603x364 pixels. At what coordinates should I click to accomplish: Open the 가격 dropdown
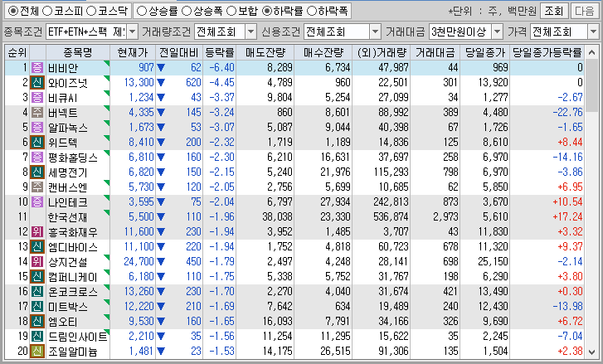click(x=593, y=32)
